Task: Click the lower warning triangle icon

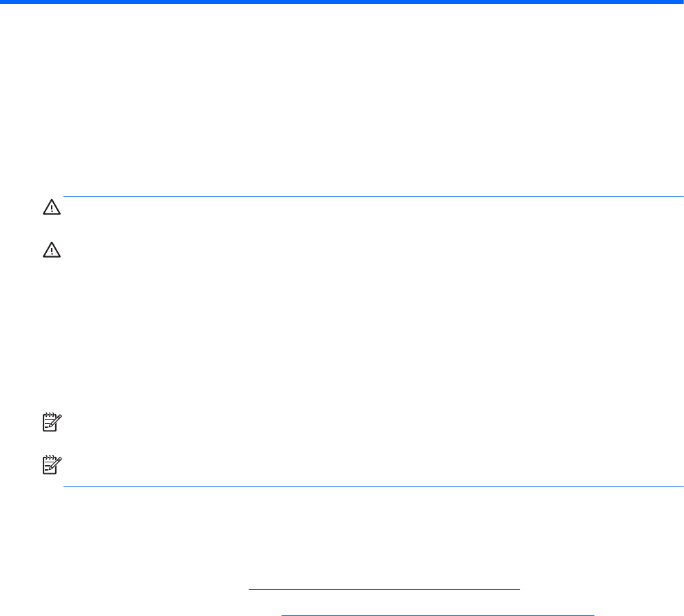Action: 52,253
